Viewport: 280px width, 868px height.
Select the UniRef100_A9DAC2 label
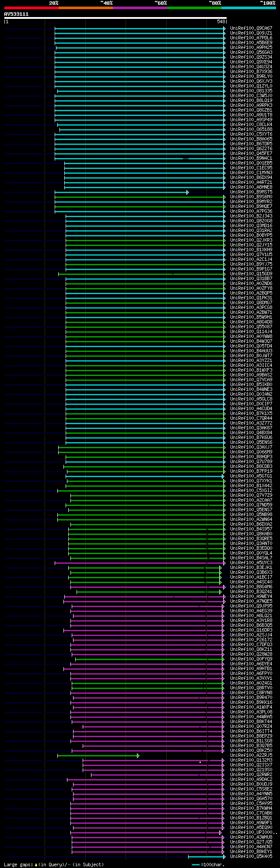[251, 780]
